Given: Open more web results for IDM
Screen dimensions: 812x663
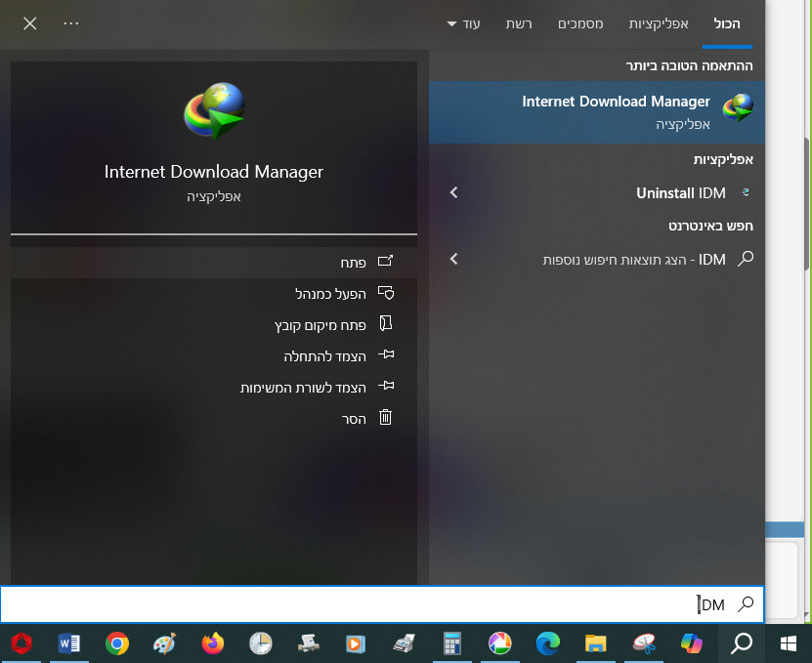Looking at the screenshot, I should click(x=597, y=259).
